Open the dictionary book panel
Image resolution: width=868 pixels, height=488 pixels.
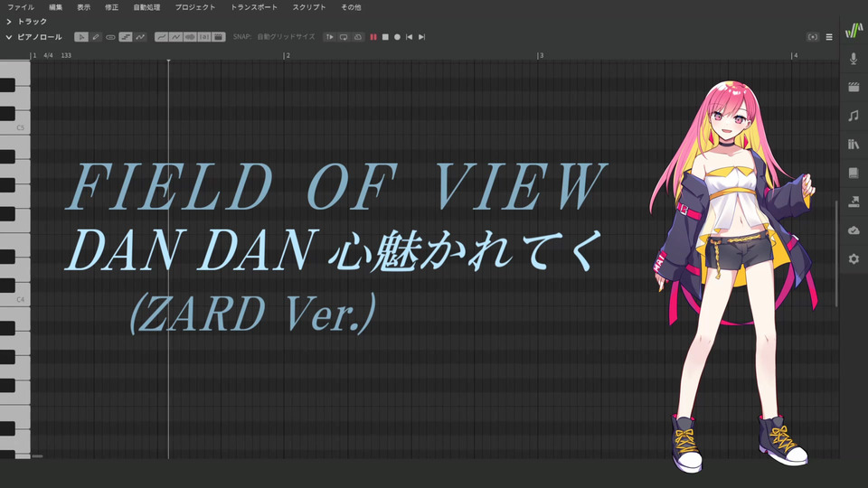(x=854, y=173)
